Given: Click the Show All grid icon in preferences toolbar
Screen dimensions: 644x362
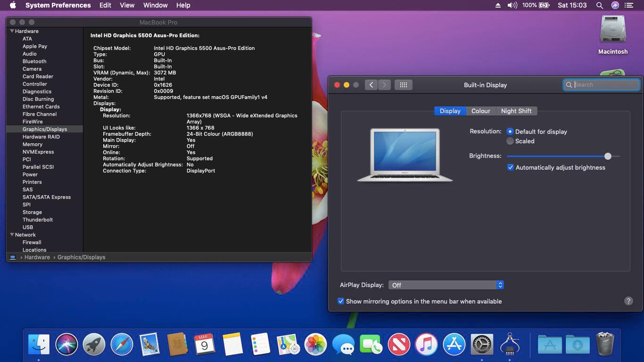Looking at the screenshot, I should click(x=404, y=85).
